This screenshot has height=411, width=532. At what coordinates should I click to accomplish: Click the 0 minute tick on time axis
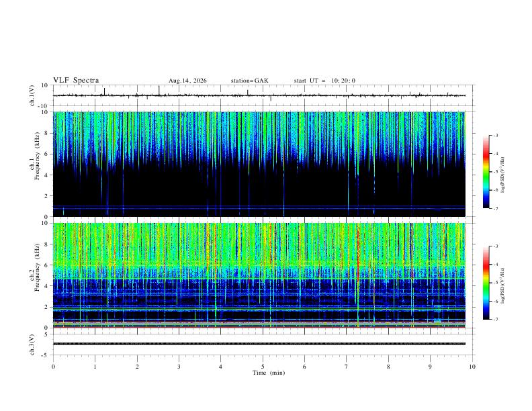(x=53, y=367)
